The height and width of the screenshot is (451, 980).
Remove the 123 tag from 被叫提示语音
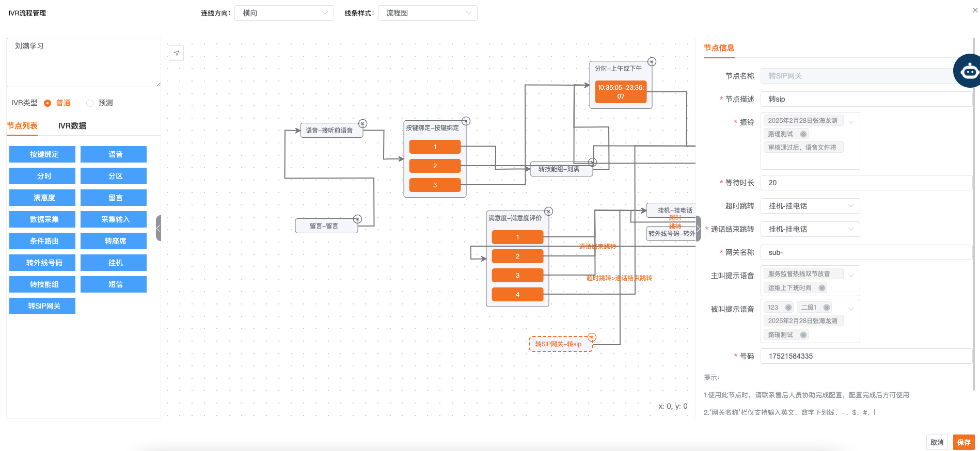(788, 308)
